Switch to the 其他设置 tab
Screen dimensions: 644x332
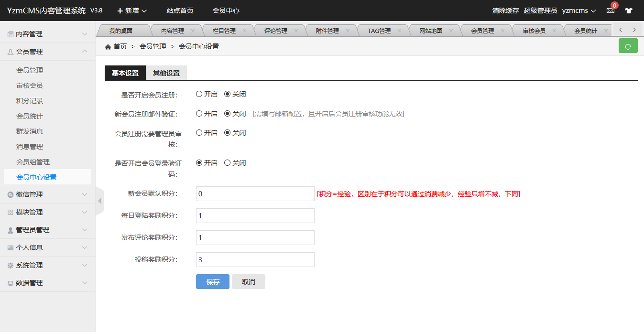click(x=166, y=73)
